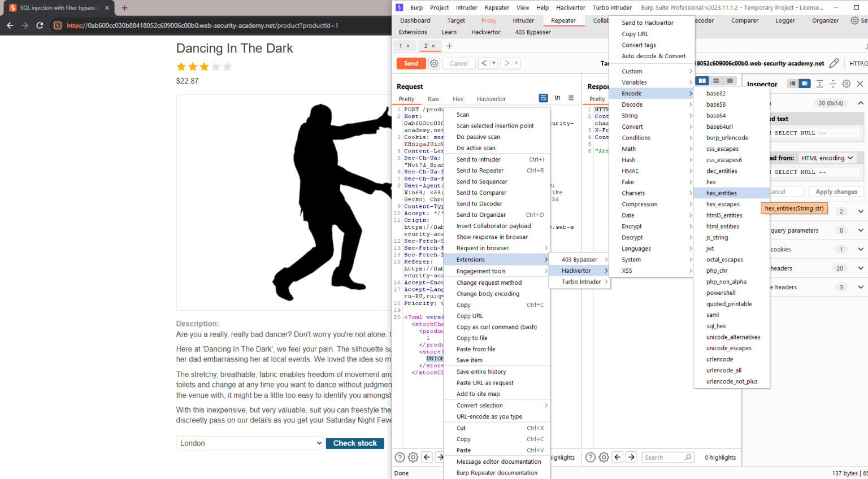The height and width of the screenshot is (479, 868).
Task: Change the HTML encoding dropdown in Inspector
Action: coord(827,158)
